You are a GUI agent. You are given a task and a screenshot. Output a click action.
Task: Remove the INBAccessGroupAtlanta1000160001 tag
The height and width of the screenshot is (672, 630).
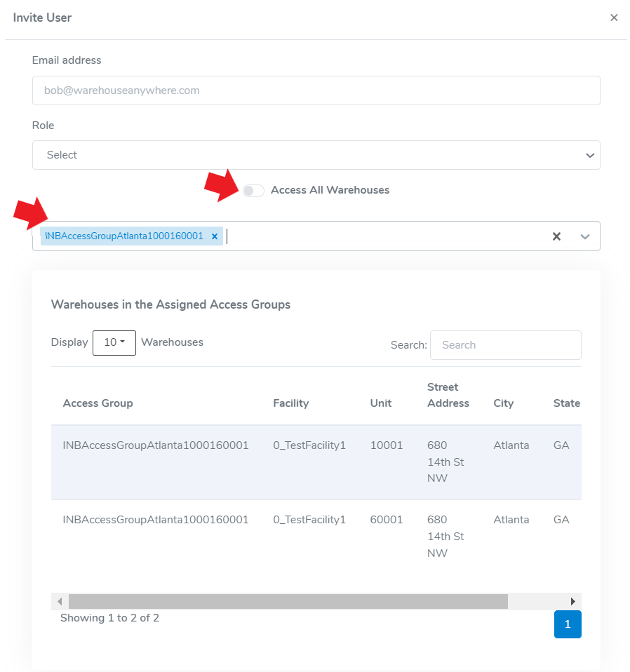[x=215, y=236]
